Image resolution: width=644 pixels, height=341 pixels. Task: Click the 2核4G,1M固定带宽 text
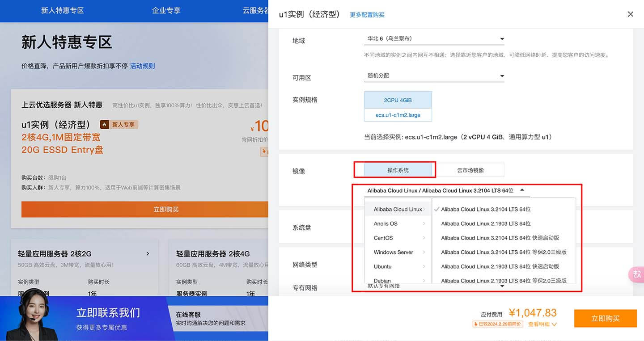click(x=61, y=137)
